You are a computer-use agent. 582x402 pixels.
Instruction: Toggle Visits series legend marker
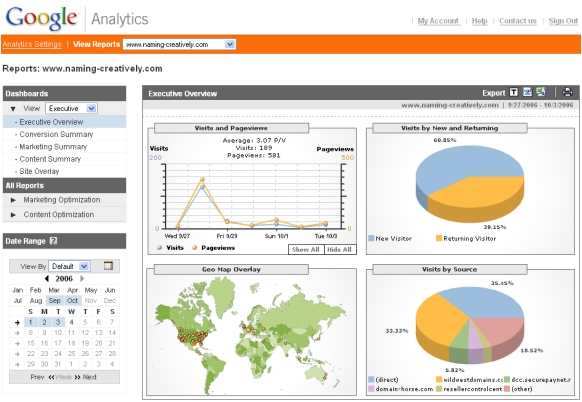click(160, 248)
